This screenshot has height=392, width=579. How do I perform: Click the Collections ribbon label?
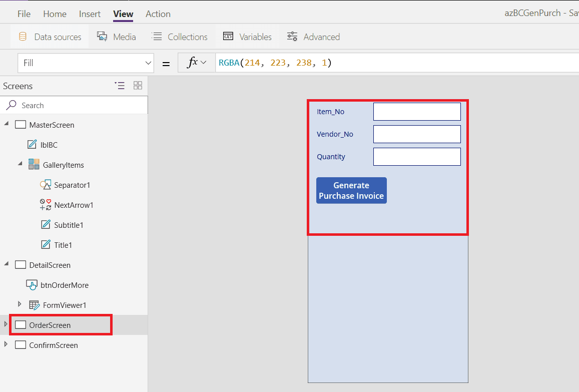pos(188,37)
